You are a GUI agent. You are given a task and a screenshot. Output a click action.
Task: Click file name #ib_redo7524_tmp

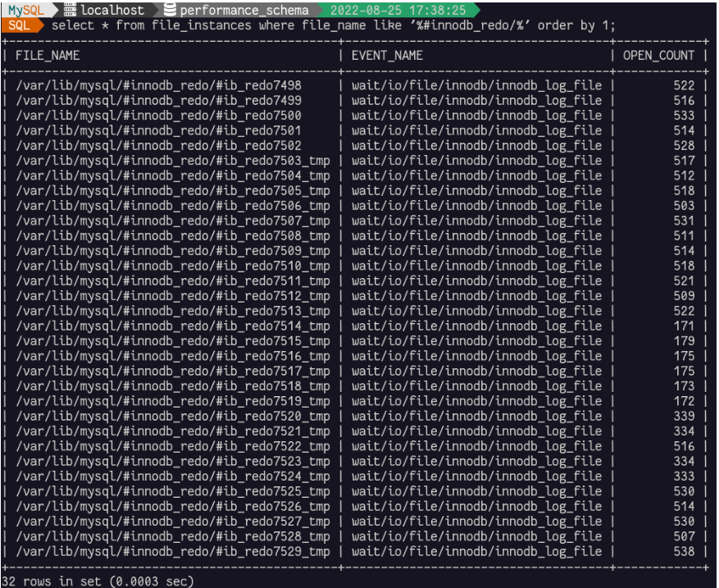click(173, 476)
